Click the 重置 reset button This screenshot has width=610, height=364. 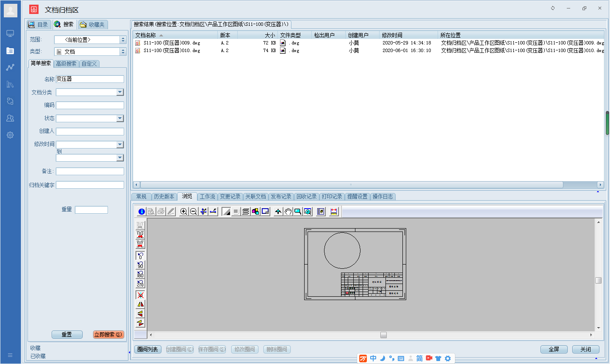67,335
